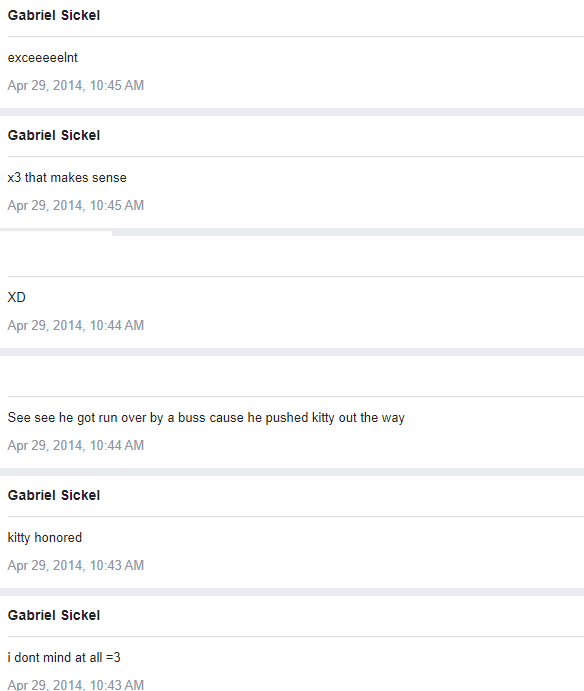Click gray divider above "kitty honored" sender name
Image resolution: width=584 pixels, height=691 pixels.
point(292,472)
